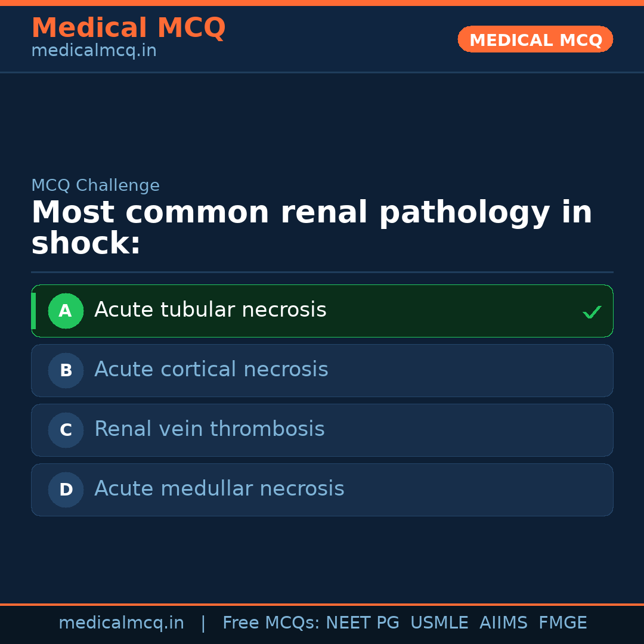
Task: Click the C letter circle badge
Action: click(66, 430)
